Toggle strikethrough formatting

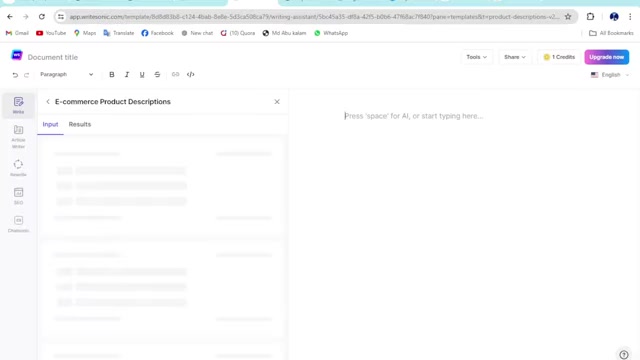[157, 74]
